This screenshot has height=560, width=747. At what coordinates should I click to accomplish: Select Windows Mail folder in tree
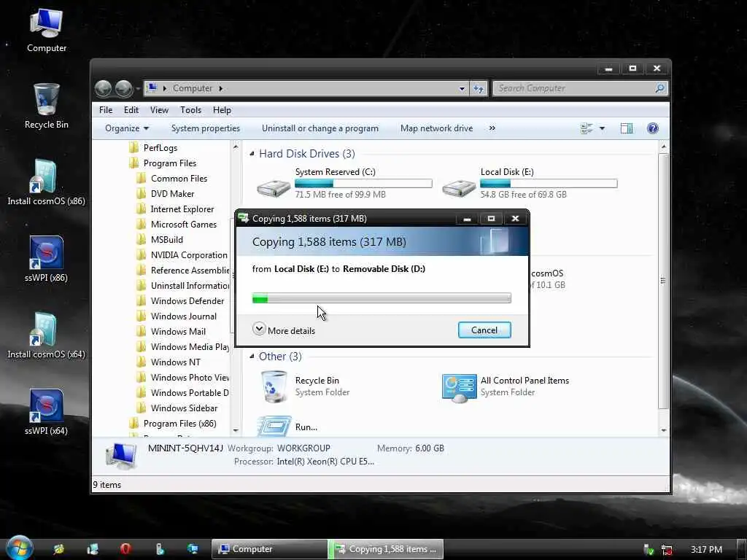pos(178,331)
